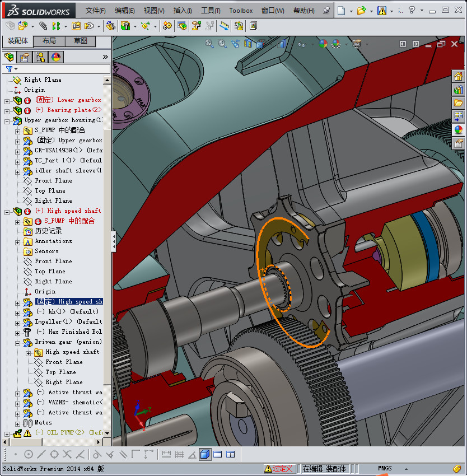Switch to ConfigurationManager tab icon
467x476 pixels.
40,57
